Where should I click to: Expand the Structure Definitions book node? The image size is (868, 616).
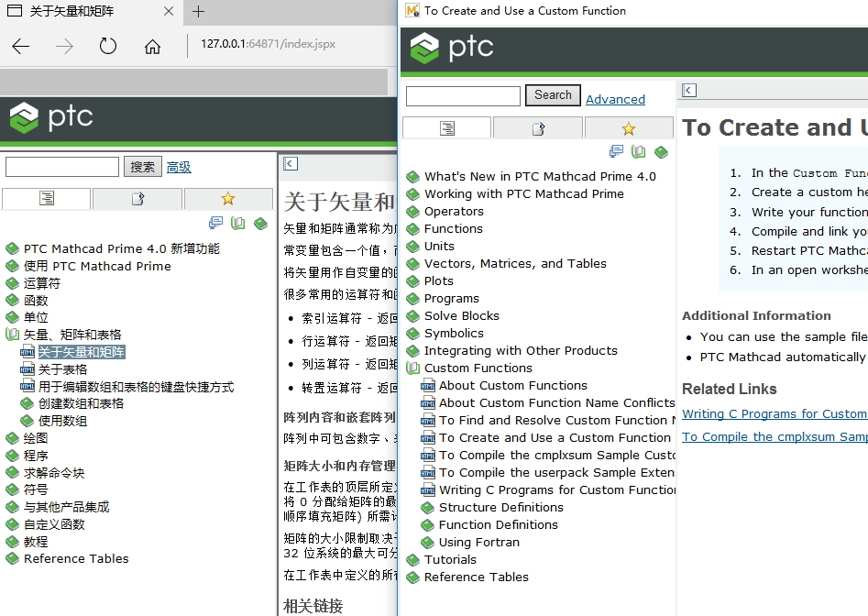[x=427, y=508]
